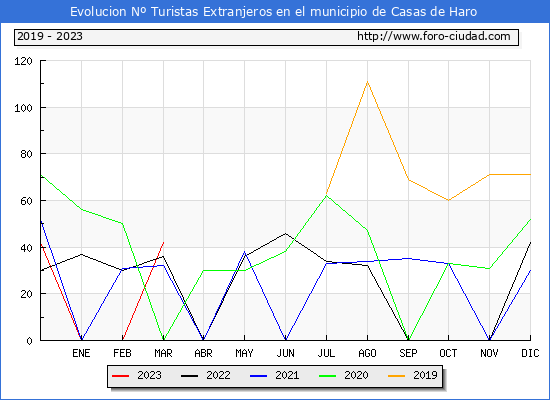This screenshot has height=400, width=550.
Task: Click the OCT month axis label
Action: click(448, 353)
